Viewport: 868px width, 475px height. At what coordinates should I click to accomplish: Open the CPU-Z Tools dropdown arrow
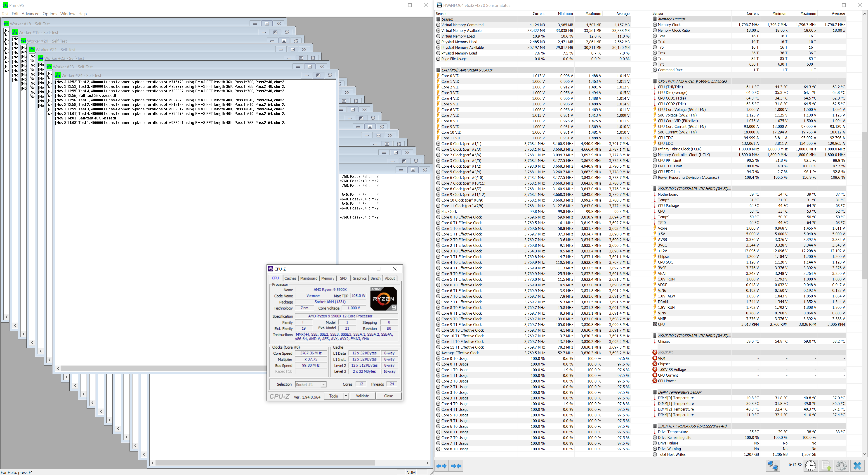[346, 396]
